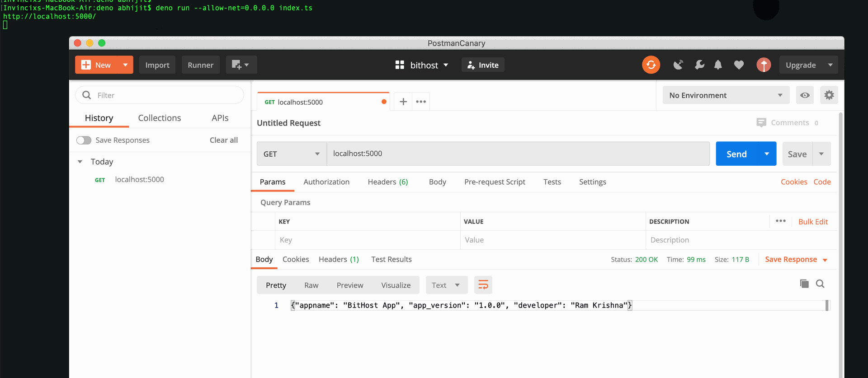Viewport: 868px width, 378px height.
Task: Open query params column options ellipsis
Action: point(781,221)
